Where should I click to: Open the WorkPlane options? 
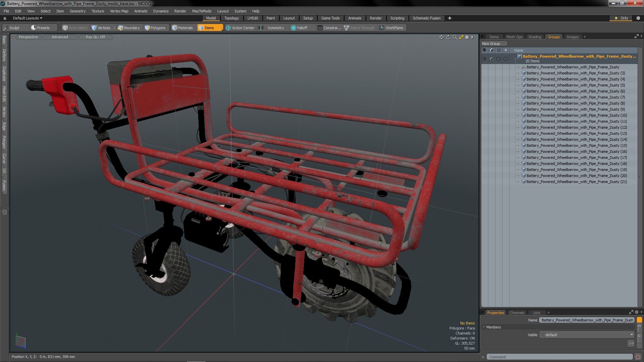point(391,28)
